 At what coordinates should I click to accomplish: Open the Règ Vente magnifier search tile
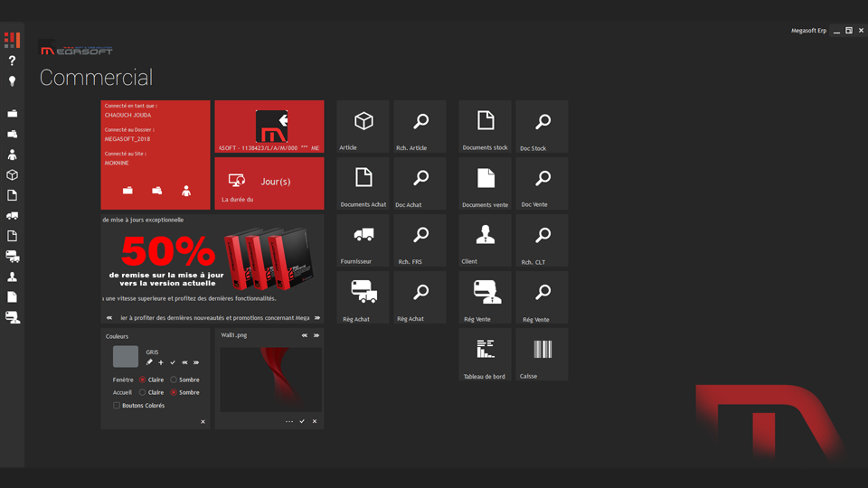click(x=542, y=297)
